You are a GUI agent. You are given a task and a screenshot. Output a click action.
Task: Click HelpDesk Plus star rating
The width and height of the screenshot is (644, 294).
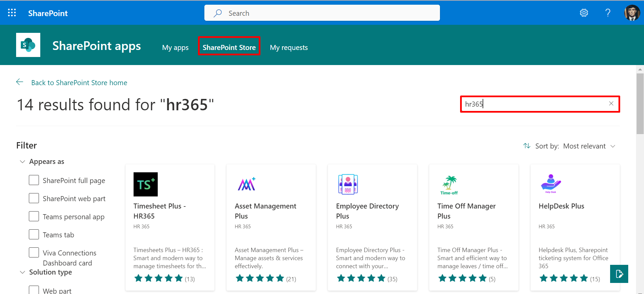point(564,278)
